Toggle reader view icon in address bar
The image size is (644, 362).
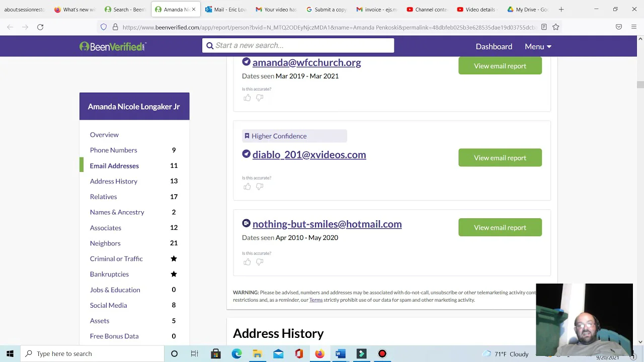tap(544, 27)
